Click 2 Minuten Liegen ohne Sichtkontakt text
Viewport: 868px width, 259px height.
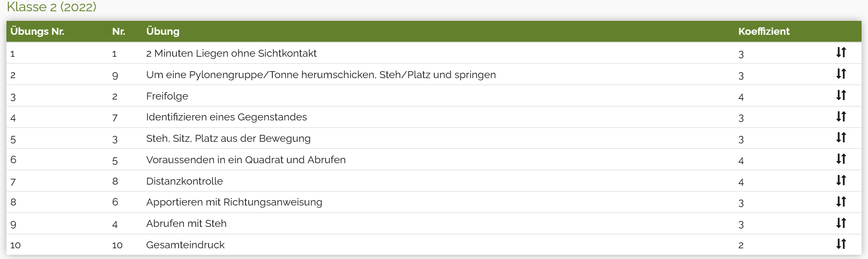pyautogui.click(x=231, y=54)
